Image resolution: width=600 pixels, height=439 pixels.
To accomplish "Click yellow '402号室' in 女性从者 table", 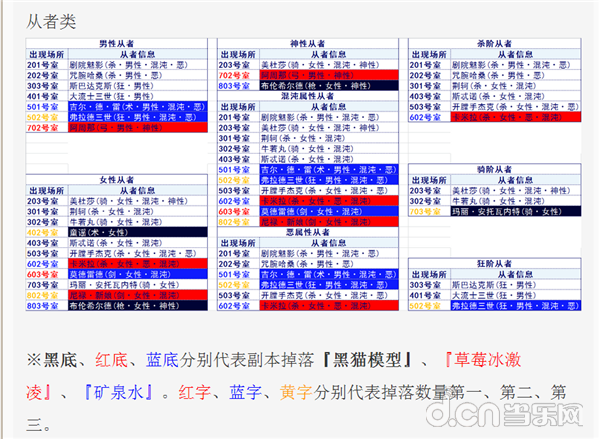I will [x=42, y=232].
